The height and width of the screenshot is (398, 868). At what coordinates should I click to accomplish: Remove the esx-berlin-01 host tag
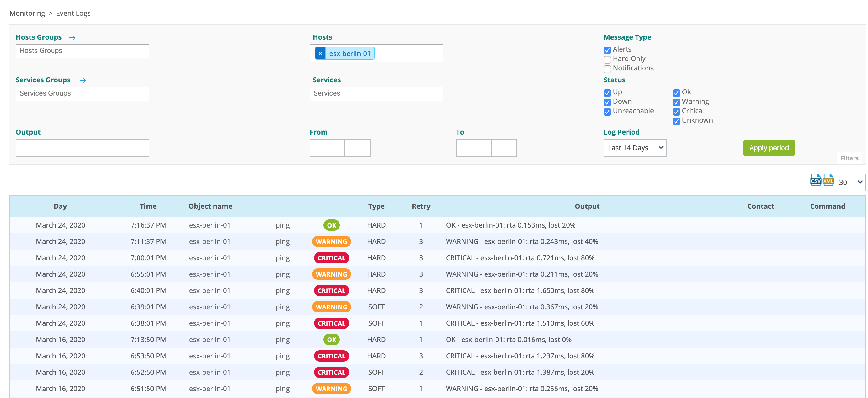click(320, 53)
